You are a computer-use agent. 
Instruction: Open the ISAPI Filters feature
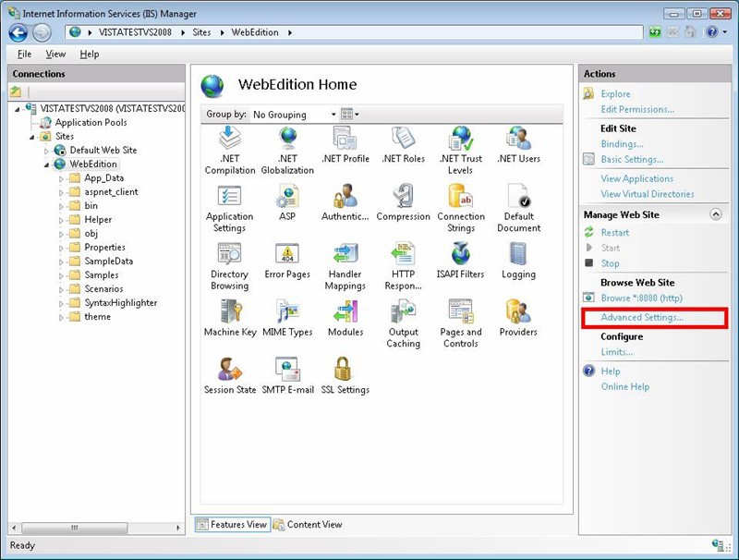(461, 261)
